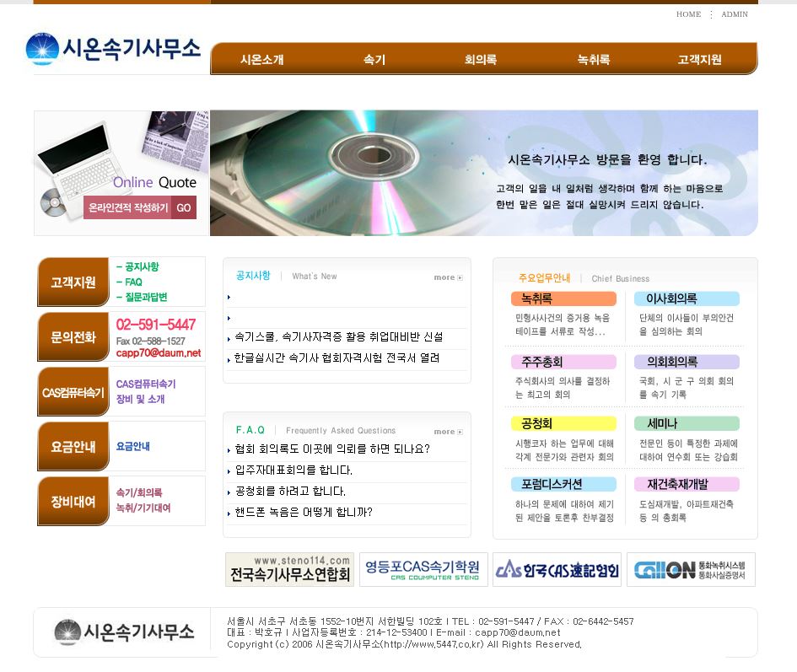The width and height of the screenshot is (797, 672).
Task: Click the 영등포CAS속기학원 banner
Action: pyautogui.click(x=423, y=570)
